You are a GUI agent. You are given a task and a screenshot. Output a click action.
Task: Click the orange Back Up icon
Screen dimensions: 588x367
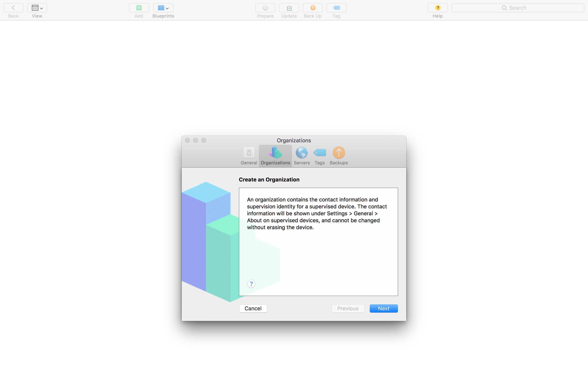pyautogui.click(x=313, y=8)
